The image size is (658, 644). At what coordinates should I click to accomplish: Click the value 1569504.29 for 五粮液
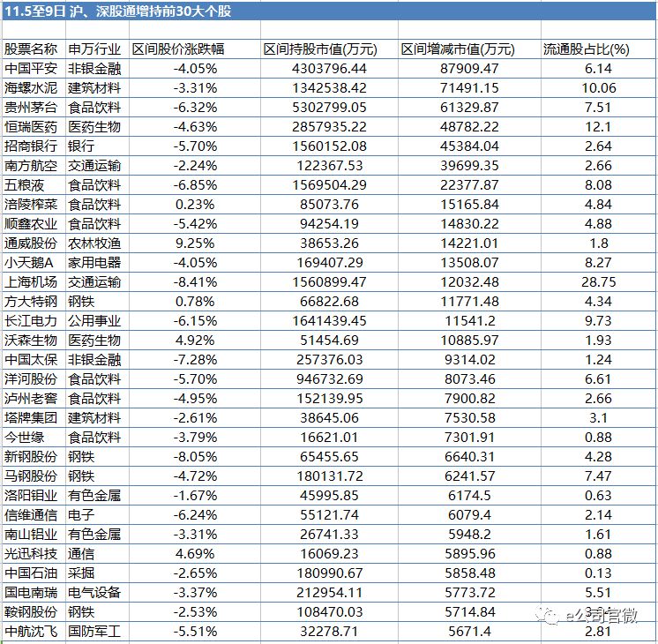tap(329, 184)
